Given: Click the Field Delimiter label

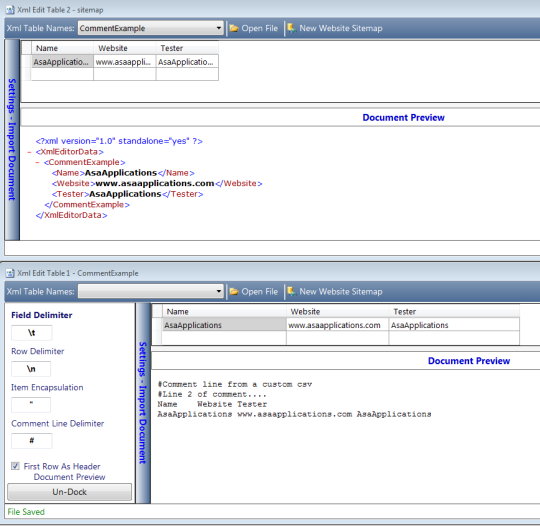Looking at the screenshot, I should [42, 315].
